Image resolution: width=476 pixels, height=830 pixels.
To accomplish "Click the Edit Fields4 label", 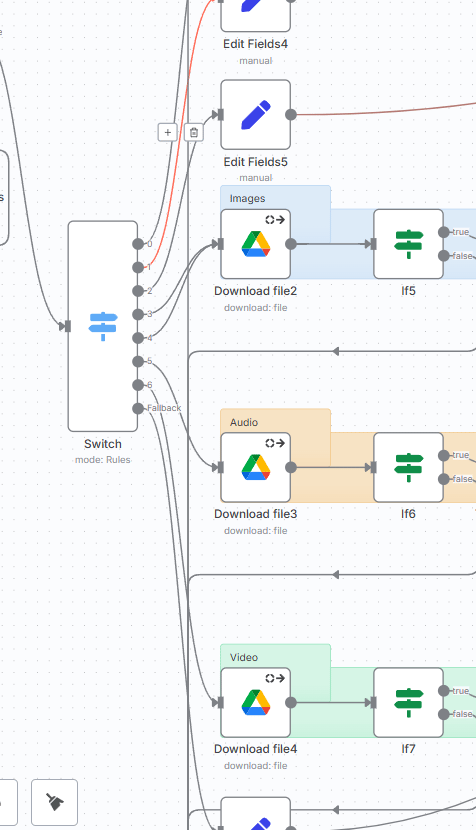I will [256, 44].
